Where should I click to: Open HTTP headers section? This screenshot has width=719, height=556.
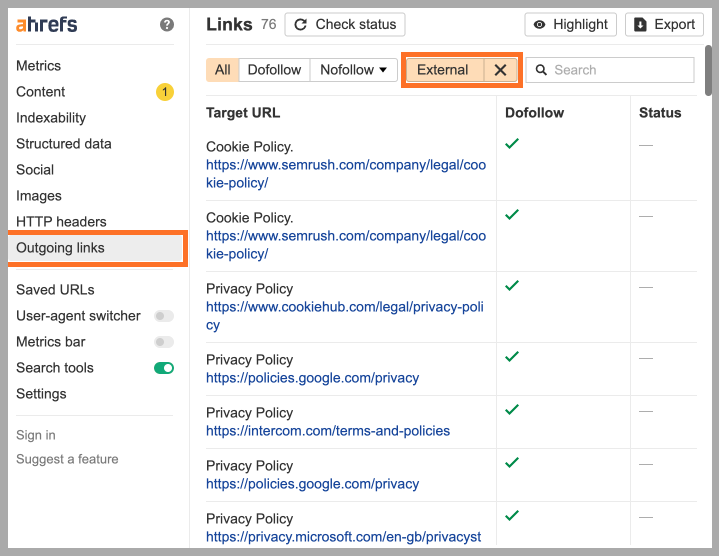[x=61, y=222]
